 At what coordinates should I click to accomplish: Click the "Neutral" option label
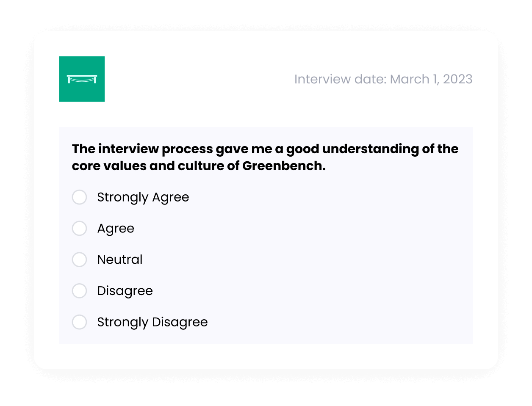[x=120, y=260]
